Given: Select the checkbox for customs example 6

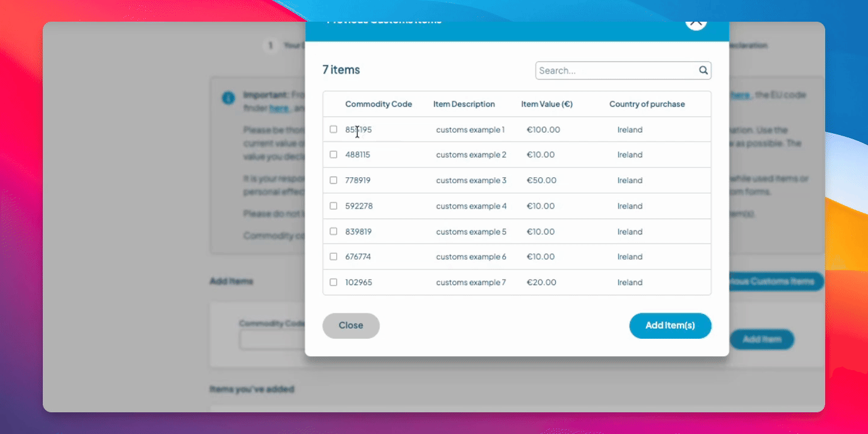Looking at the screenshot, I should (x=333, y=257).
